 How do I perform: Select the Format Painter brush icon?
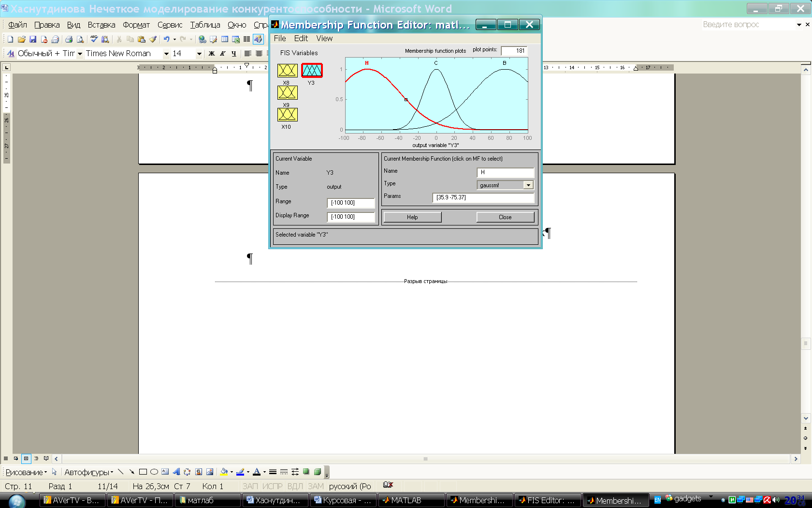tap(153, 39)
